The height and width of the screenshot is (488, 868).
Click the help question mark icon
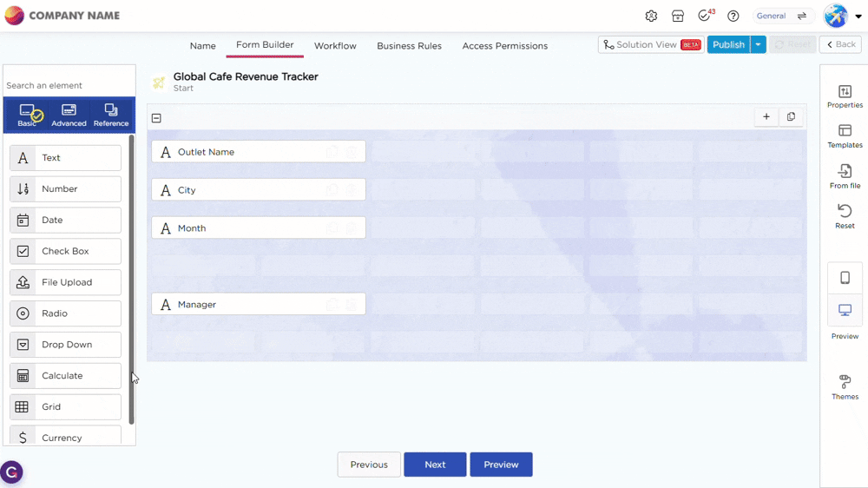pyautogui.click(x=733, y=16)
